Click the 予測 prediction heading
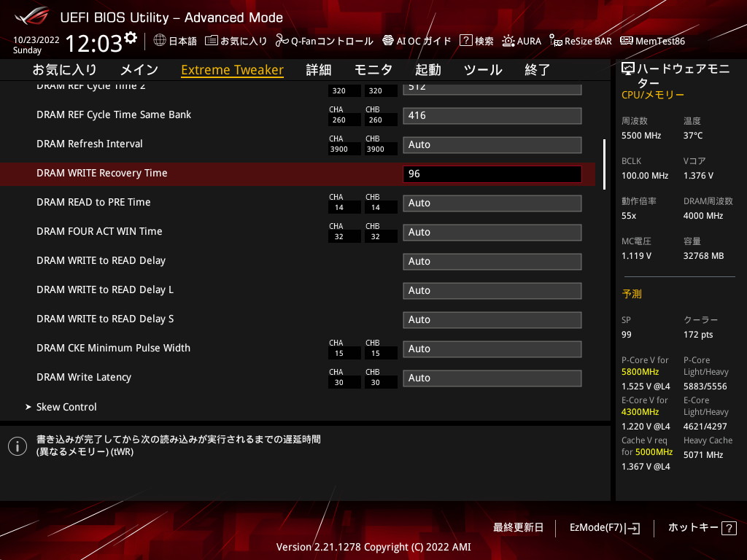747x560 pixels. click(632, 294)
